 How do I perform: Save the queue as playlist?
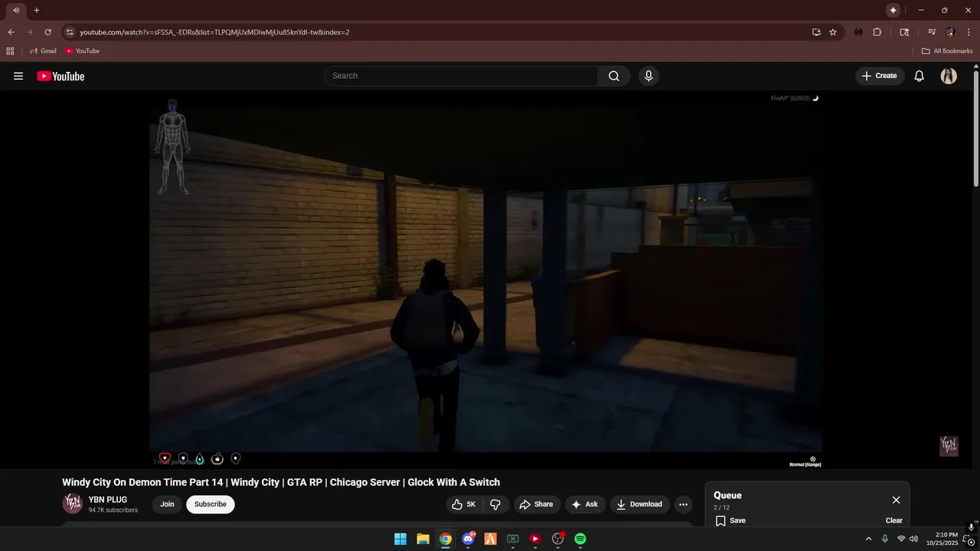point(730,520)
